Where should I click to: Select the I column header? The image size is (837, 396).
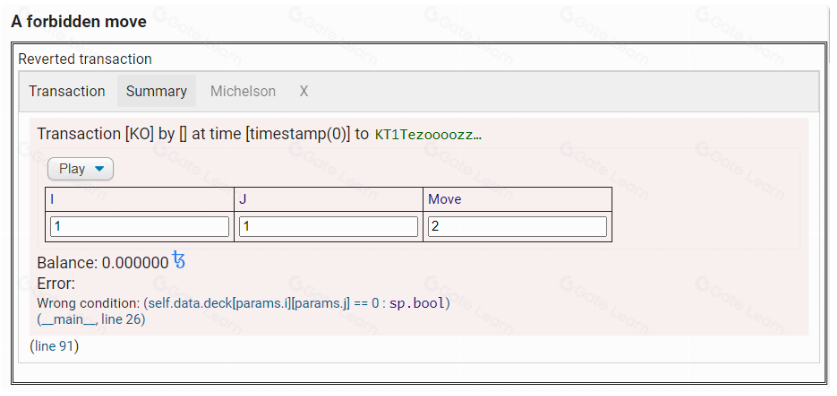pyautogui.click(x=140, y=200)
